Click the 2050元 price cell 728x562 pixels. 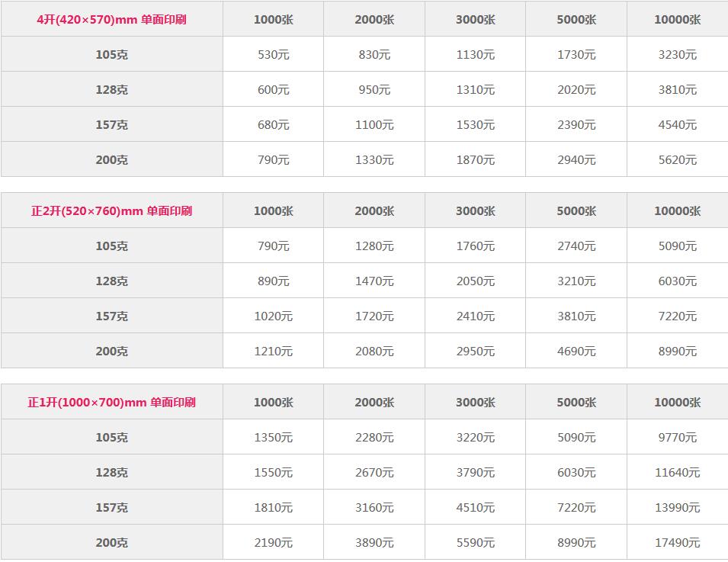pyautogui.click(x=476, y=281)
